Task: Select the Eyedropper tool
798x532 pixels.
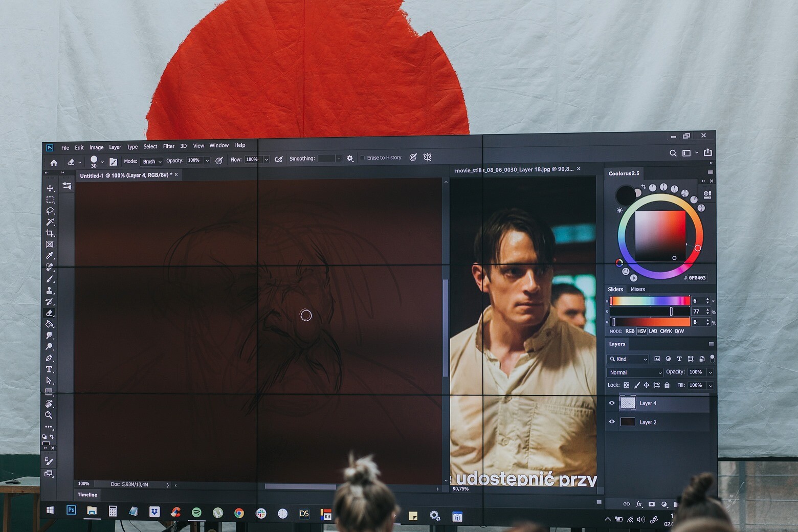Action: [50, 256]
